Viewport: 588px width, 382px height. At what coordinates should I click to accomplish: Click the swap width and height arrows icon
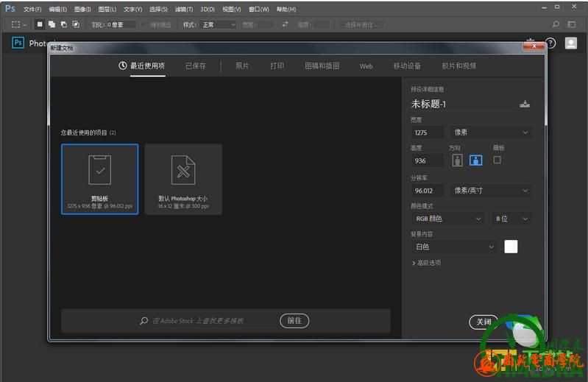click(286, 24)
